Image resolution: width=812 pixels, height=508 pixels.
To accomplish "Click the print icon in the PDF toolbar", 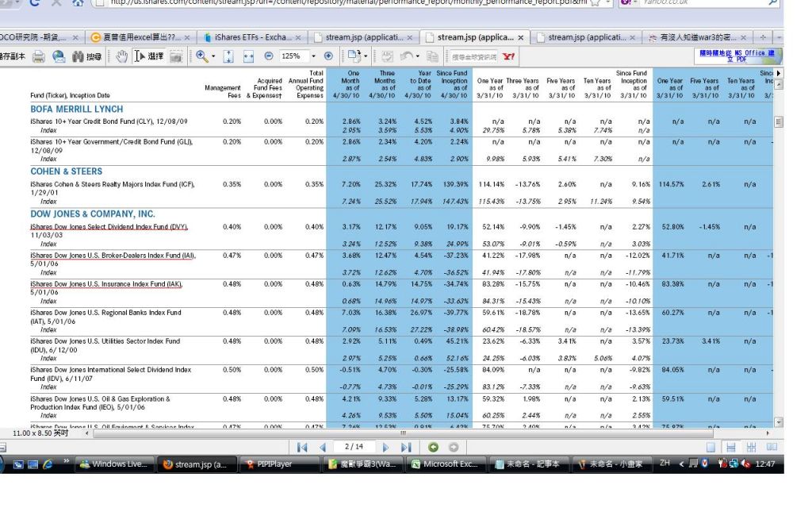I will point(38,56).
